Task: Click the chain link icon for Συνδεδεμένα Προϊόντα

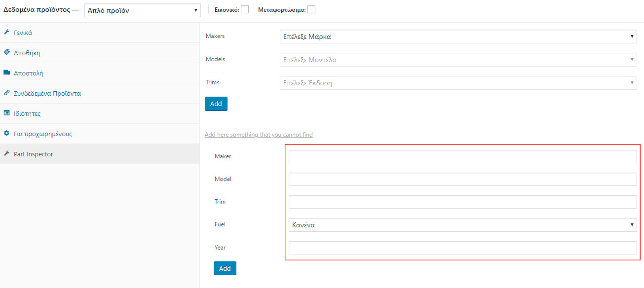Action: [x=6, y=93]
